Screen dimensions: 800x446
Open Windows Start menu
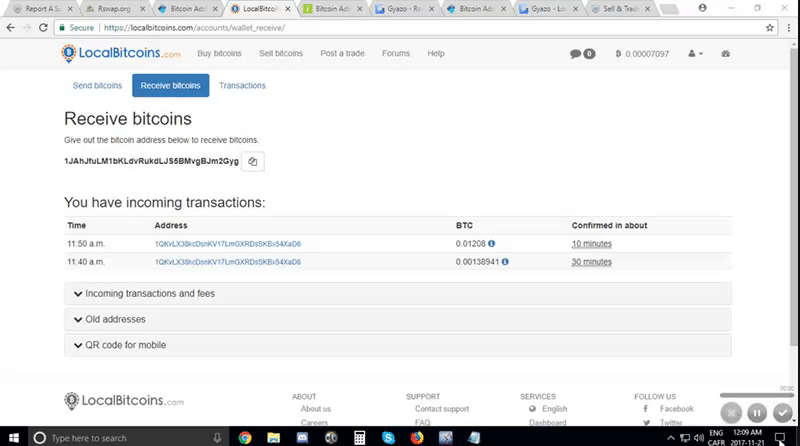(x=14, y=438)
